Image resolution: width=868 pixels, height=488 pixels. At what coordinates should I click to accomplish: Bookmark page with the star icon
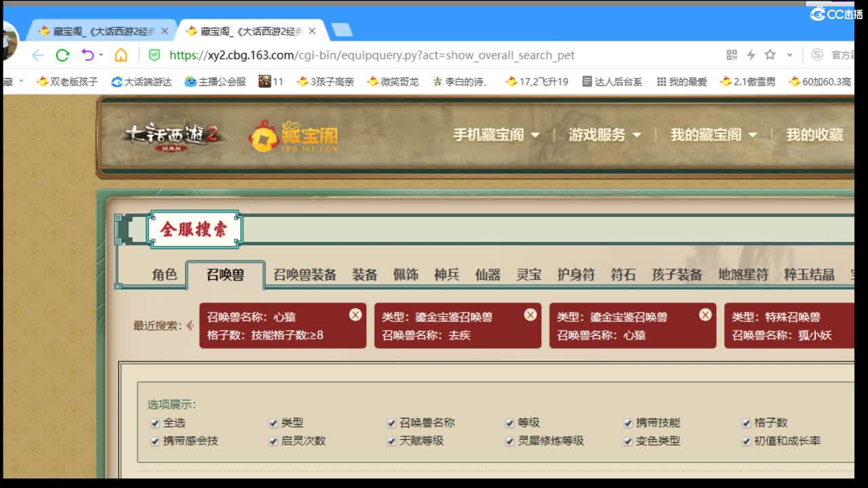point(770,55)
